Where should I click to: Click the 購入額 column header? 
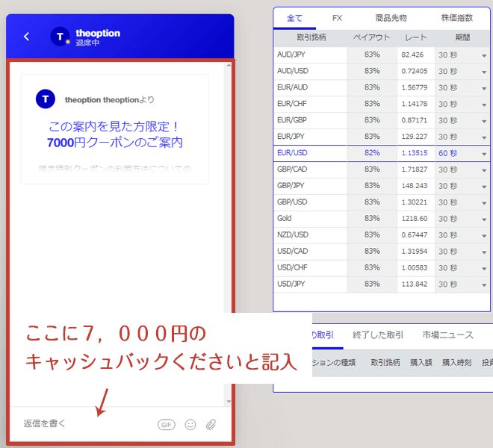coord(421,362)
